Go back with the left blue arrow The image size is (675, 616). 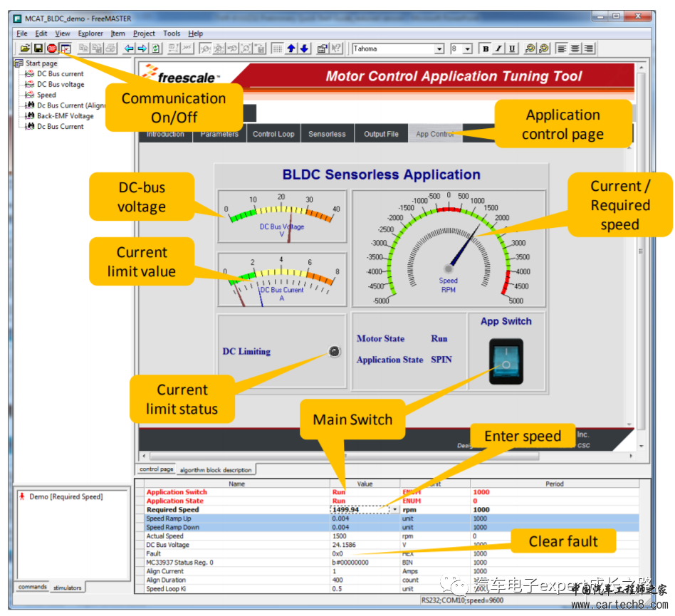click(x=129, y=48)
